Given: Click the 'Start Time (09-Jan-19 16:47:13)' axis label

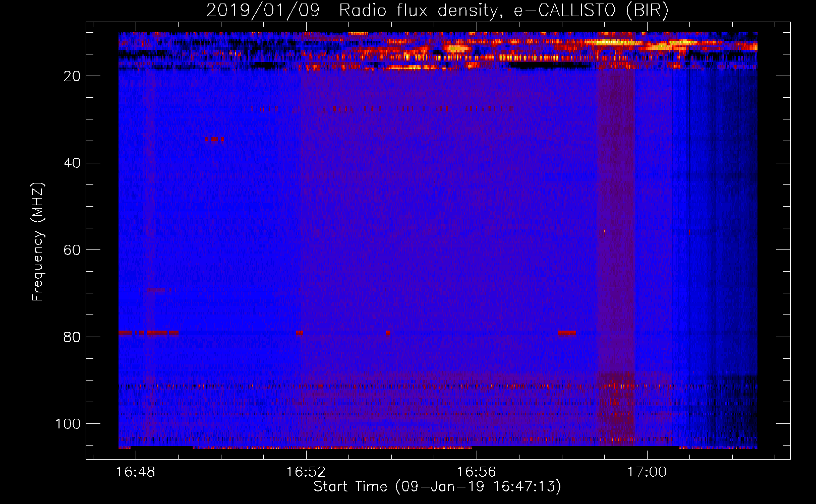Looking at the screenshot, I should pos(437,487).
